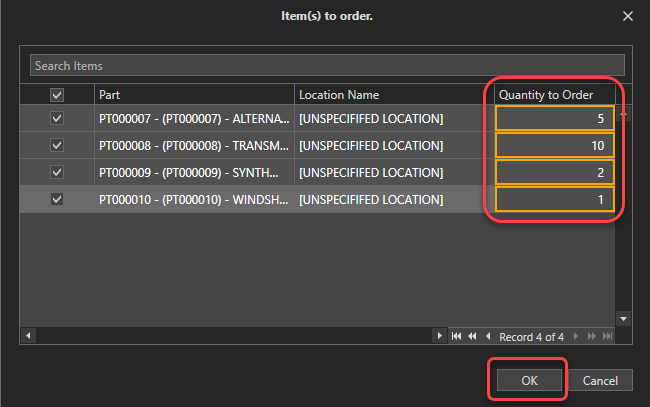Confirm order with OK button
The height and width of the screenshot is (407, 650).
pos(529,380)
